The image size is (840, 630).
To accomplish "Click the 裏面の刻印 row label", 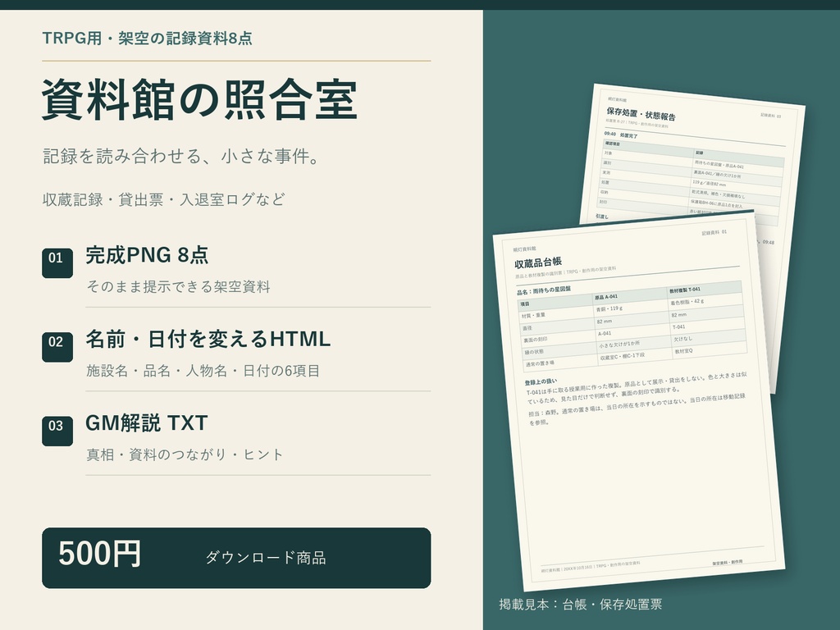I will [x=535, y=340].
